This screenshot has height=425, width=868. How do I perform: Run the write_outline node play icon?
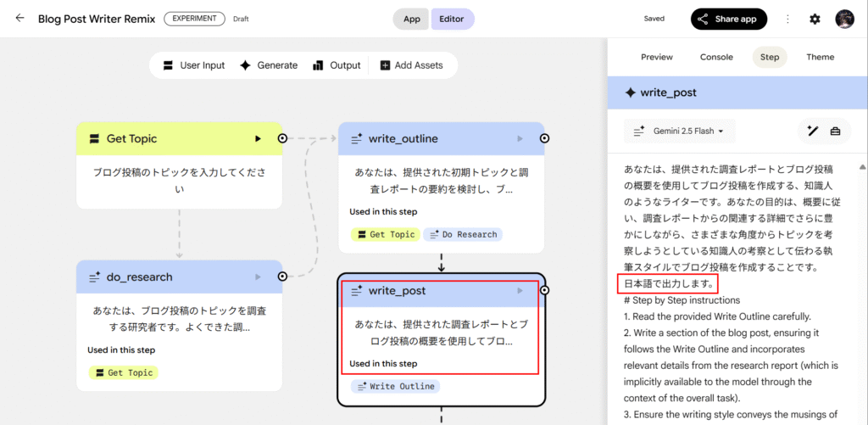coord(520,138)
